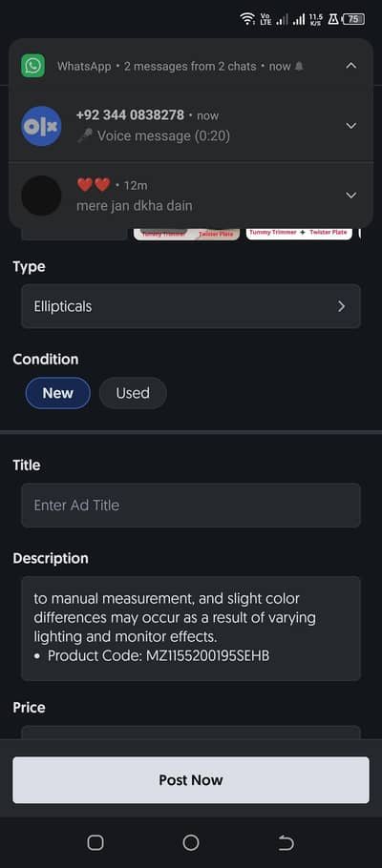
Task: Expand the mere jan dkha dain notification
Action: click(350, 195)
